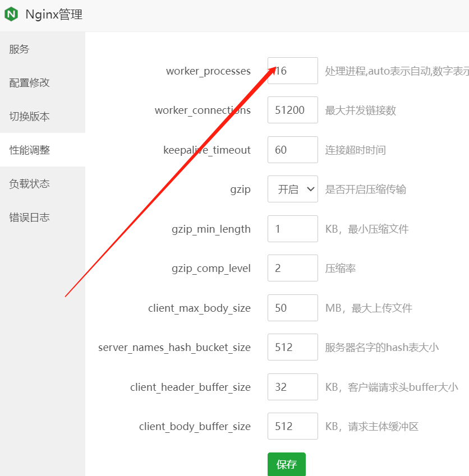This screenshot has height=476, width=469.
Task: Focus the client_max_body_size input field
Action: pos(293,308)
